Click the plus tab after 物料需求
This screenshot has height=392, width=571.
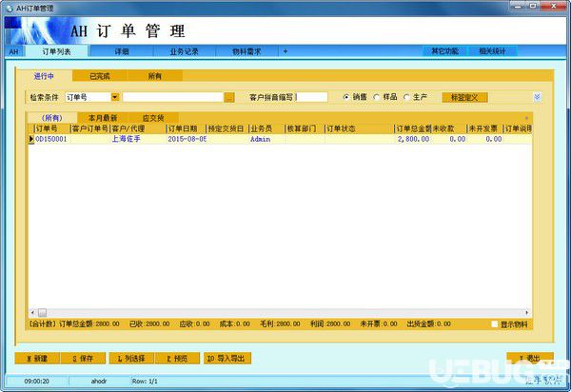pyautogui.click(x=285, y=51)
